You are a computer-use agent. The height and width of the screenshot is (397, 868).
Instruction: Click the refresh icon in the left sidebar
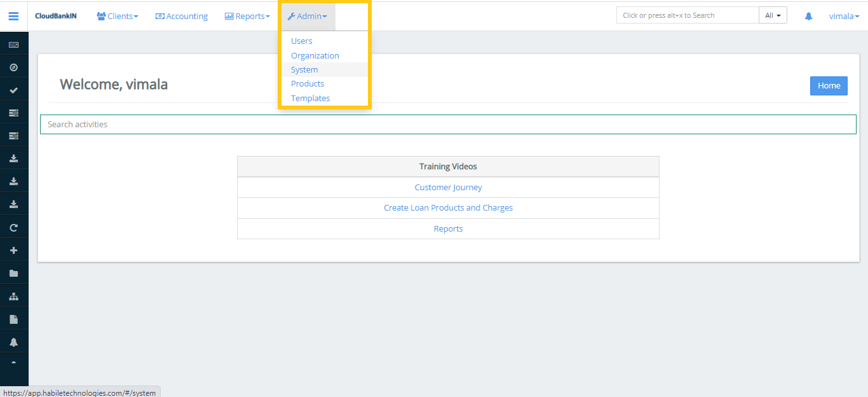pyautogui.click(x=14, y=226)
